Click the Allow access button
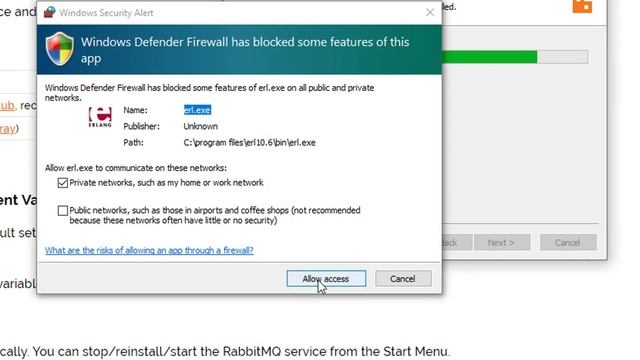The width and height of the screenshot is (640, 360). coord(326,279)
